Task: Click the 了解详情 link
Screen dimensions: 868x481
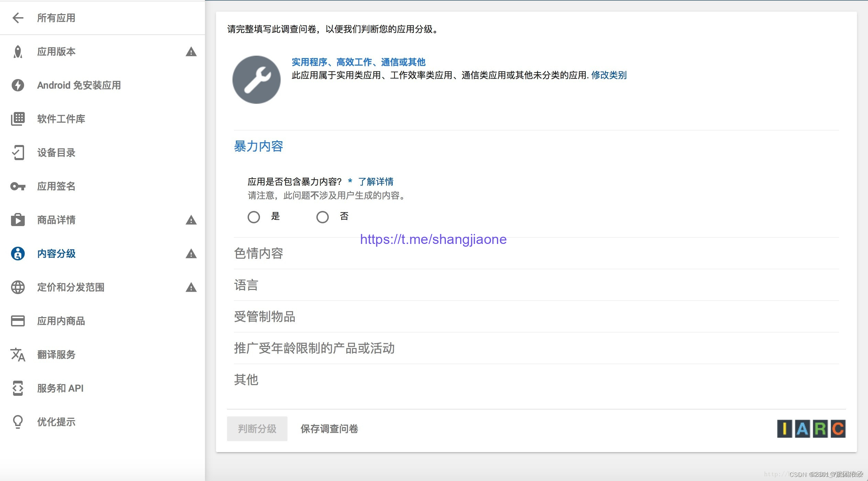Action: (376, 181)
